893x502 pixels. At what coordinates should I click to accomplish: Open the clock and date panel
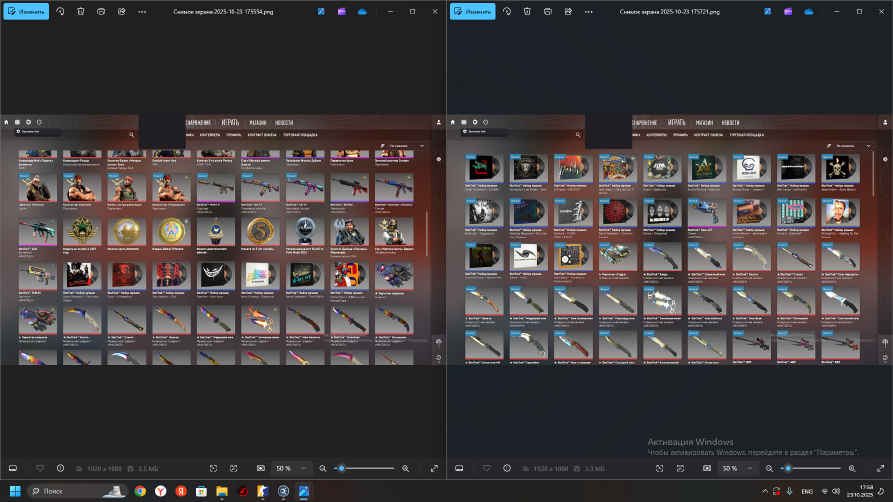[860, 491]
